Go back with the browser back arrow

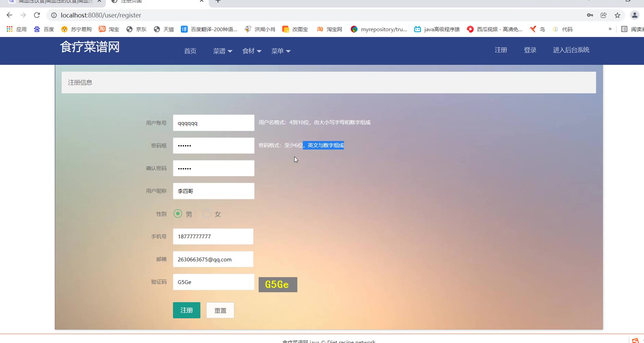pyautogui.click(x=9, y=15)
